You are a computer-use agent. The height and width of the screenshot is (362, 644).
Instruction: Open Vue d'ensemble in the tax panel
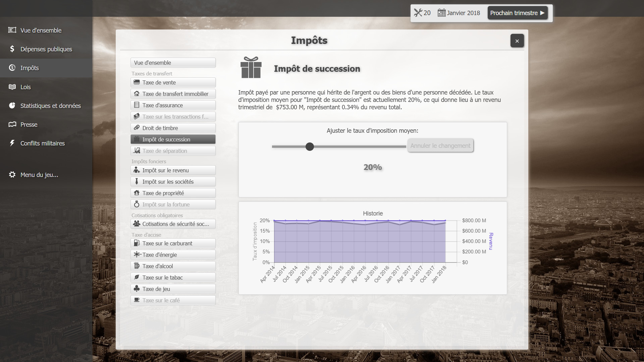click(x=173, y=62)
